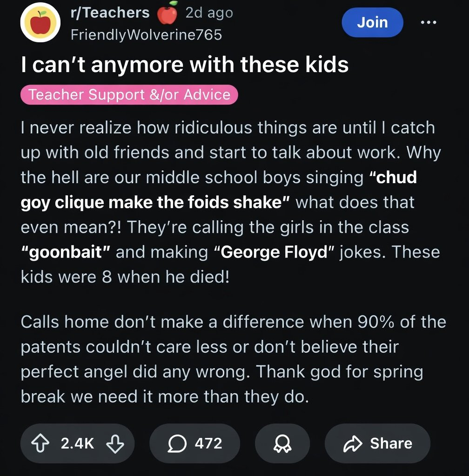Screen dimensions: 469x476
Task: Join the r/Teachers community
Action: click(x=372, y=22)
